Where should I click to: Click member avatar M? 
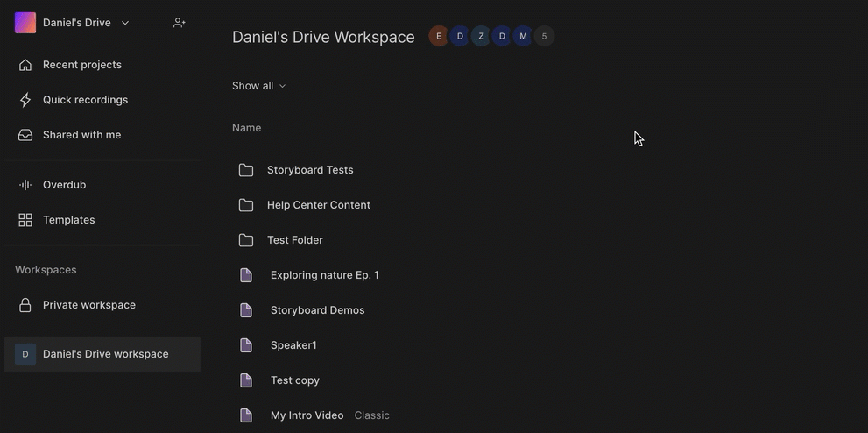pyautogui.click(x=523, y=37)
